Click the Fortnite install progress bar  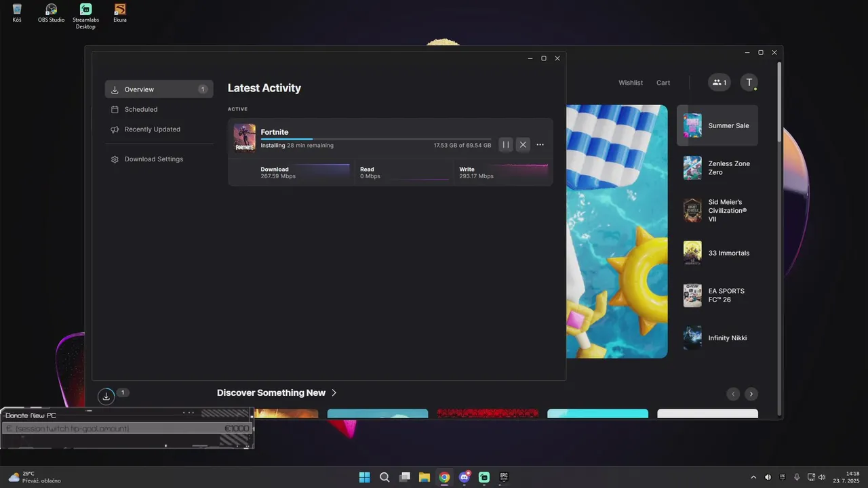pos(376,139)
